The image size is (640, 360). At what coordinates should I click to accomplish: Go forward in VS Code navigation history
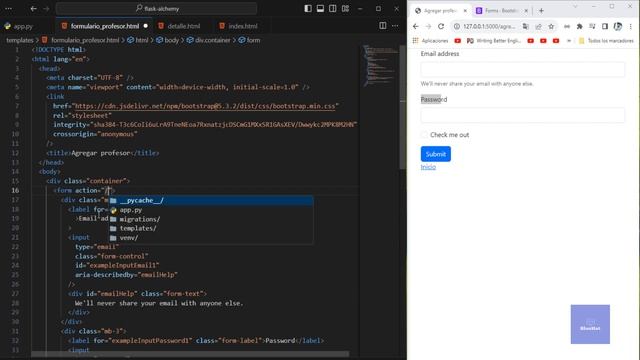tap(46, 9)
